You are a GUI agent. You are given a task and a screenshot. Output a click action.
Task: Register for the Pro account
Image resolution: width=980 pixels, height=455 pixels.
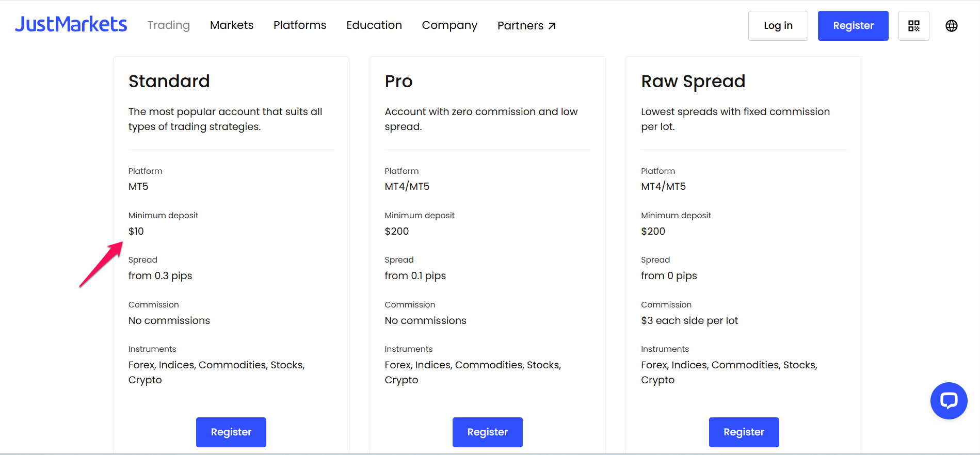[x=487, y=432]
